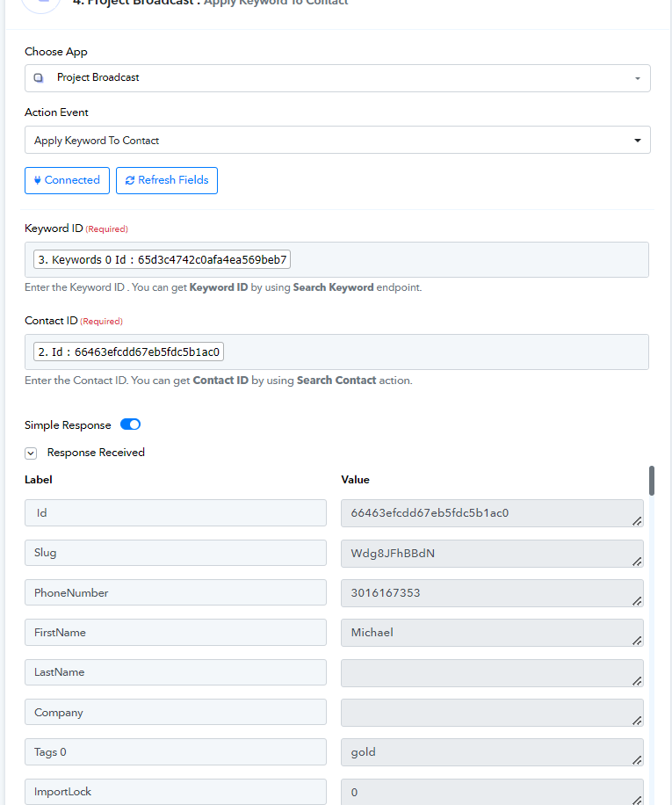Click the Keyword ID help text
Screen dimensions: 672x805
click(223, 287)
